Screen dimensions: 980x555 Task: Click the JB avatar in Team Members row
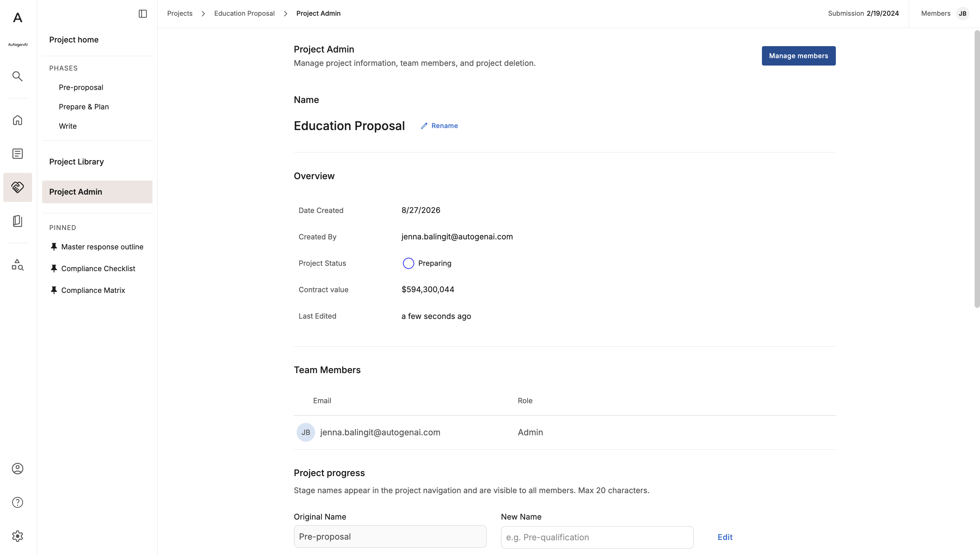click(x=306, y=432)
